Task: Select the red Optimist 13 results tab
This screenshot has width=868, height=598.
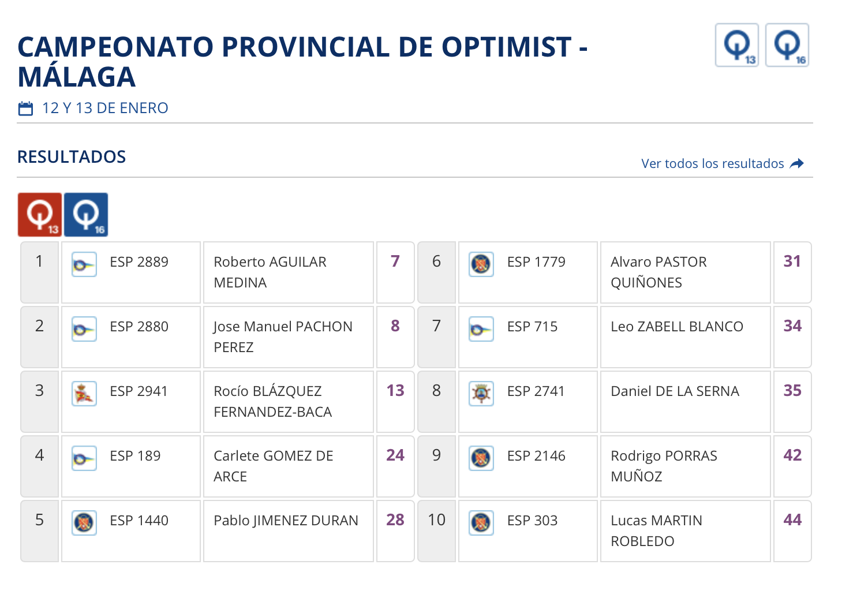Action: click(39, 215)
